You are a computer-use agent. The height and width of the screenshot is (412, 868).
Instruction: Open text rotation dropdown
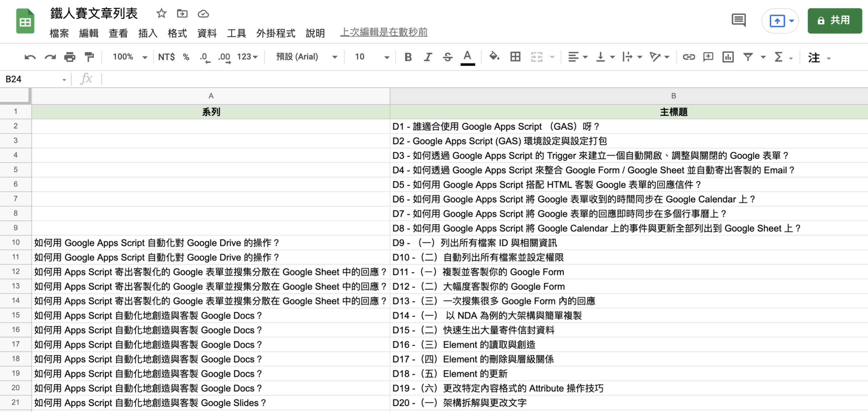tap(659, 57)
